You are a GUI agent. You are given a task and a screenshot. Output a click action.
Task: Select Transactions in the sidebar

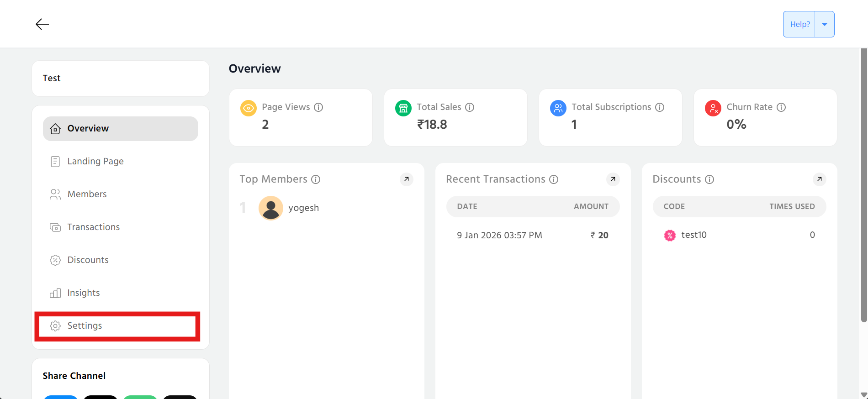click(x=93, y=227)
